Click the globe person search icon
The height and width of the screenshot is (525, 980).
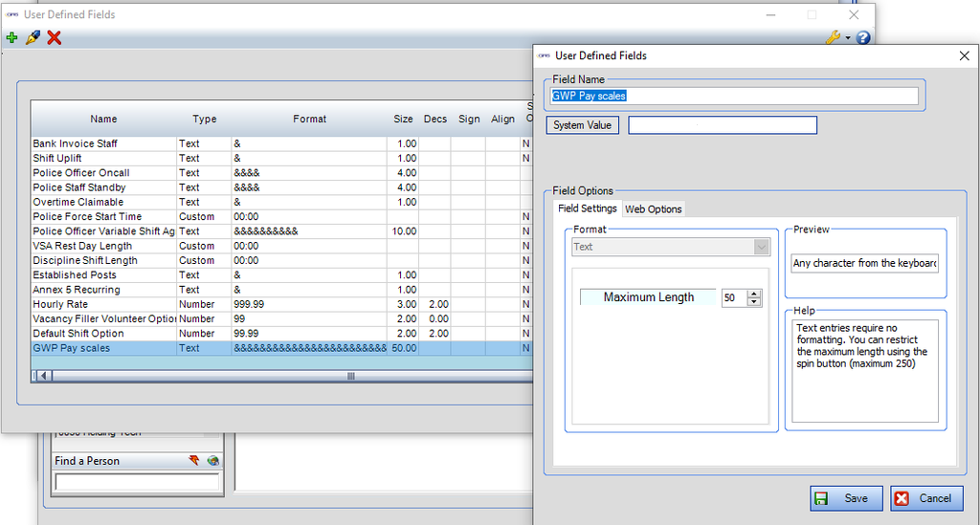click(212, 461)
